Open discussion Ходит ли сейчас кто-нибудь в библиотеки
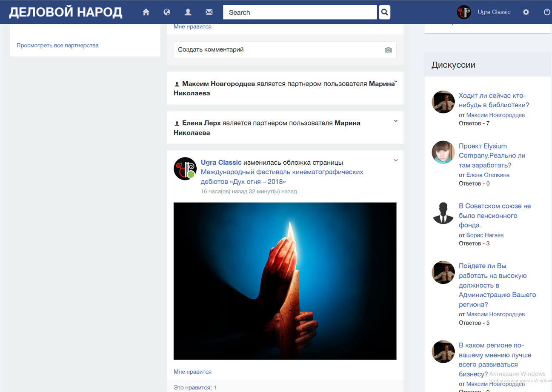Screen dimensions: 552x392 [494, 100]
